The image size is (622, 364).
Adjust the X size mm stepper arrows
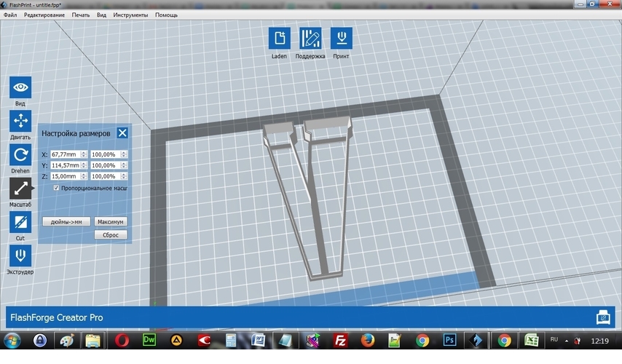tap(84, 154)
